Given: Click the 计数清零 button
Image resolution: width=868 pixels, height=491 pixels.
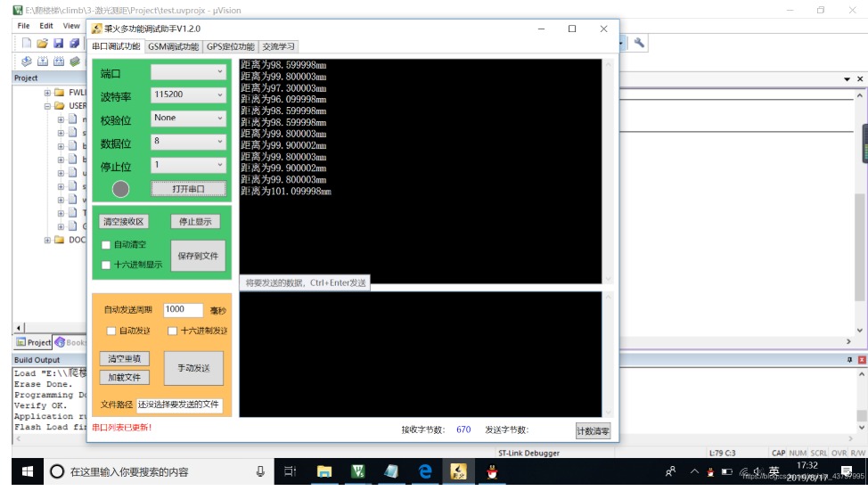Looking at the screenshot, I should pyautogui.click(x=593, y=430).
